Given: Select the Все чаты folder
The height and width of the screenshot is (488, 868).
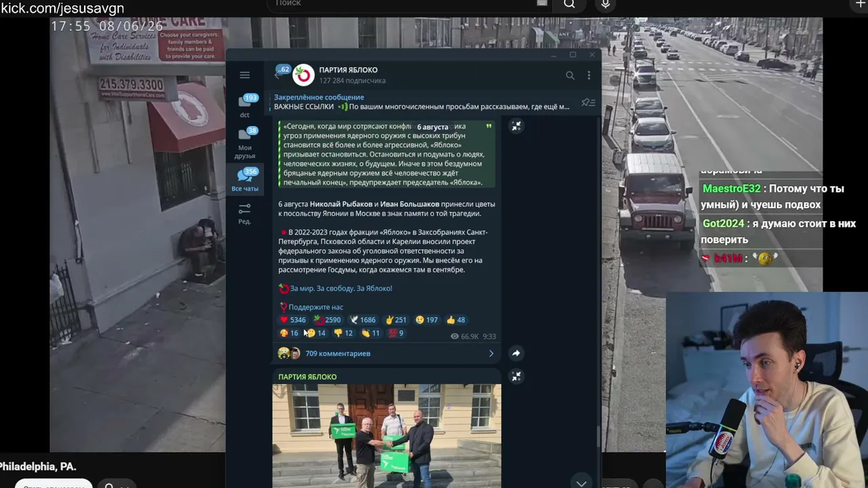Looking at the screenshot, I should [x=245, y=180].
